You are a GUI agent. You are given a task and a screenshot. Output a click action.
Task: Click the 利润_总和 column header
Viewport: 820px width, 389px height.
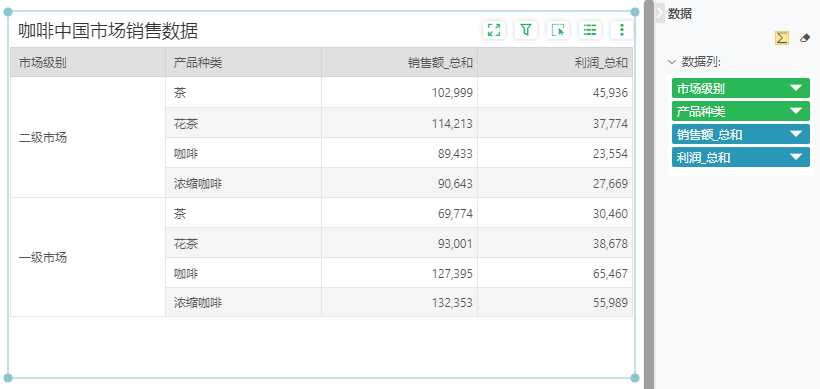[x=555, y=63]
